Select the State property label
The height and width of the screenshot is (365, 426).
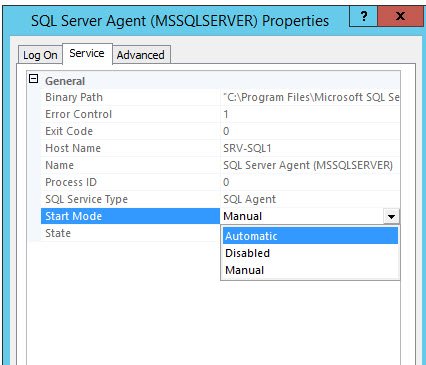coord(58,233)
